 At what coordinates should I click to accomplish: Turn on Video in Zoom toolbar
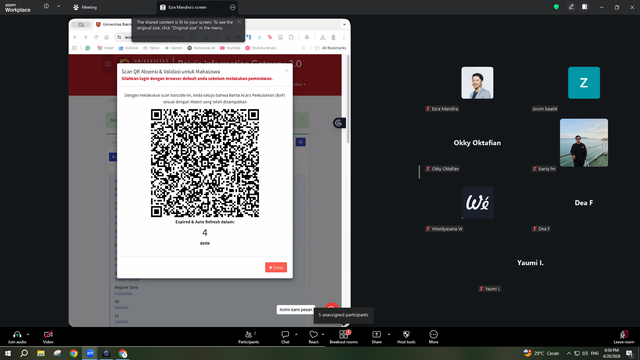[48, 337]
